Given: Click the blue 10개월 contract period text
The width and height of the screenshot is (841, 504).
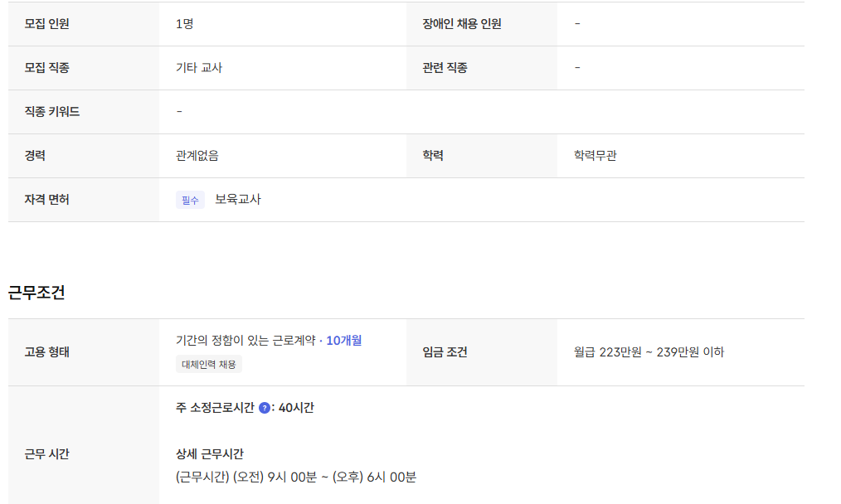Looking at the screenshot, I should click(x=343, y=340).
